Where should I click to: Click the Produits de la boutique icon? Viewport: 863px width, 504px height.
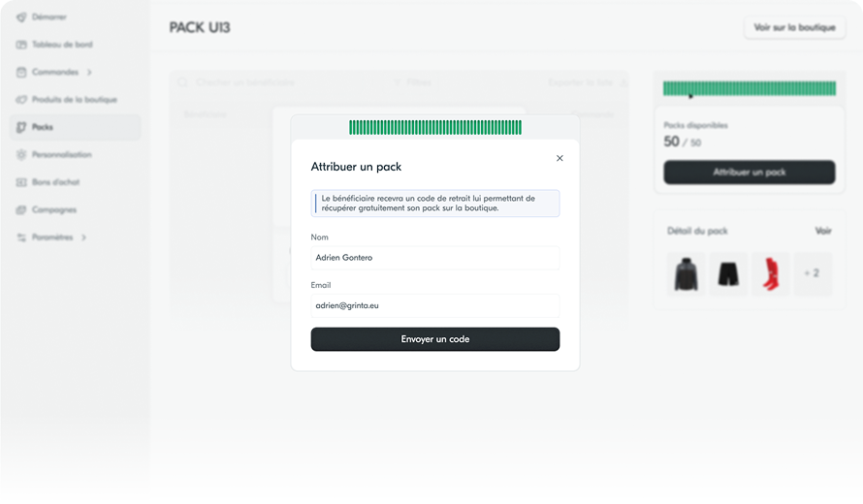click(21, 100)
